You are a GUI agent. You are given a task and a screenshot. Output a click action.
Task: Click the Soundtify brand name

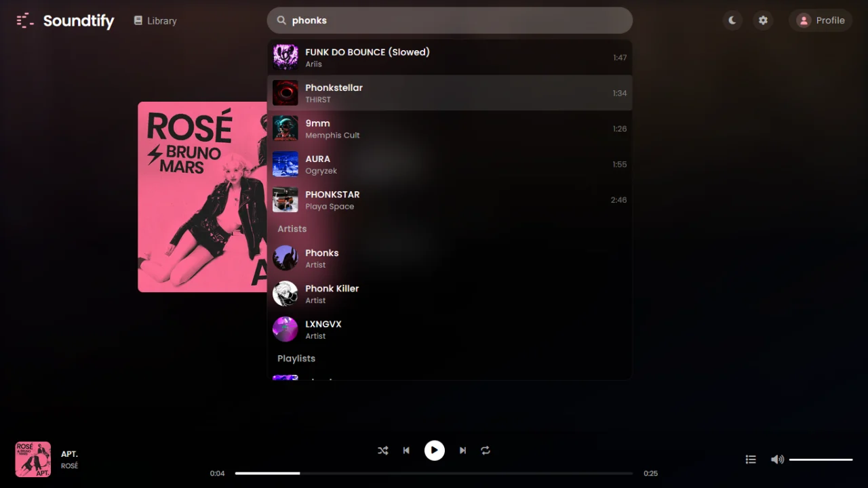[x=79, y=21]
